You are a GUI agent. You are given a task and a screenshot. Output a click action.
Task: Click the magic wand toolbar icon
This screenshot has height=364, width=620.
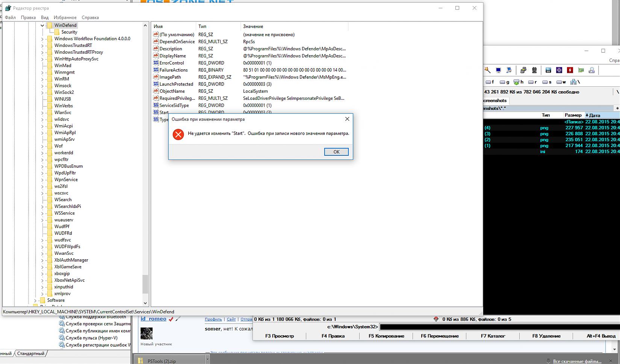[487, 70]
